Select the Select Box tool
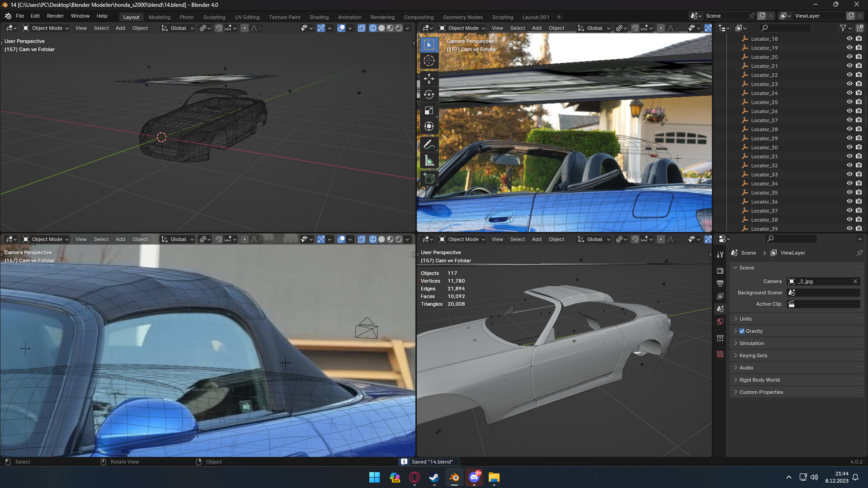The image size is (868, 488). click(429, 45)
